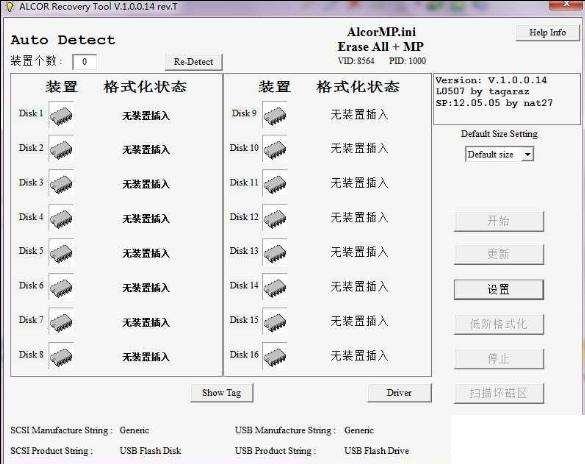This screenshot has height=464, width=585.
Task: Click the 停止 stop button
Action: [498, 358]
